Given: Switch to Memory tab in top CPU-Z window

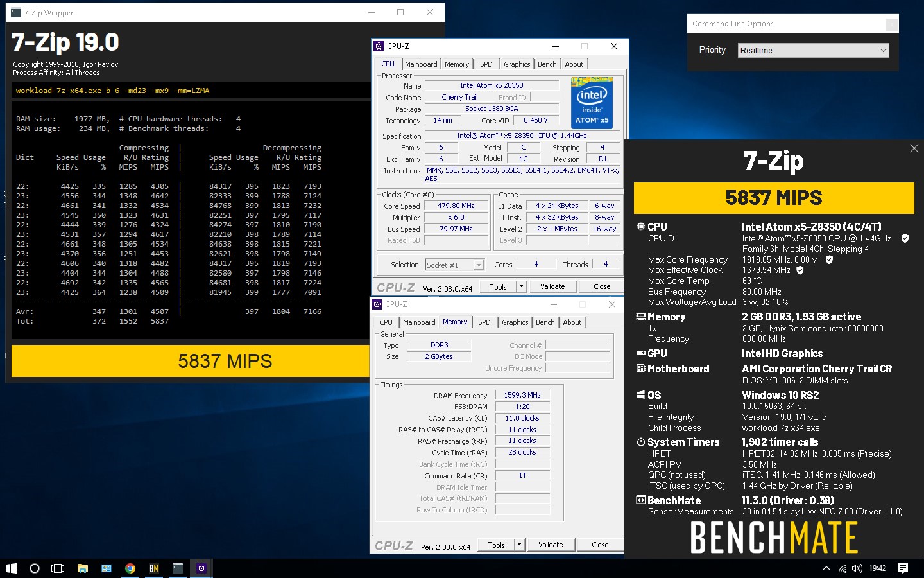Looking at the screenshot, I should [457, 64].
